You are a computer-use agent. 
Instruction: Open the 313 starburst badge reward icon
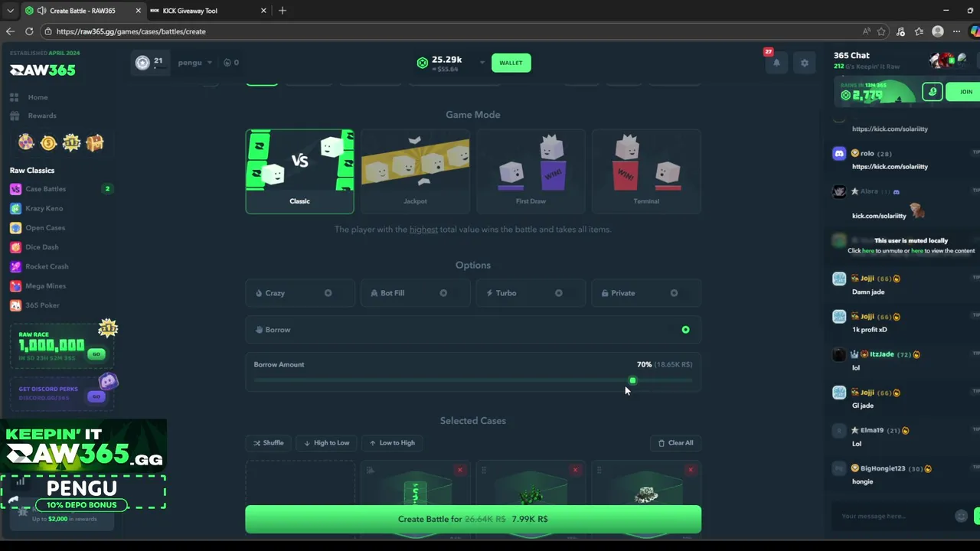tap(71, 142)
